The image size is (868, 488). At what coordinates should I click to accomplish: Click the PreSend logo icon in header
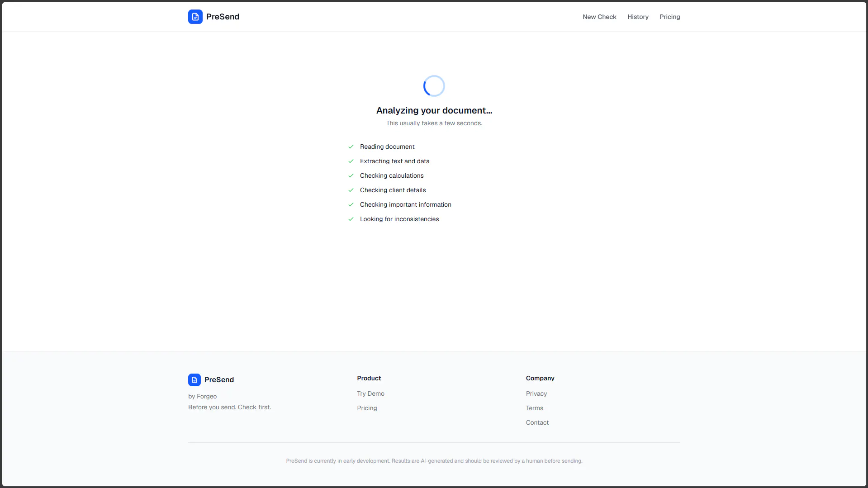click(x=195, y=17)
